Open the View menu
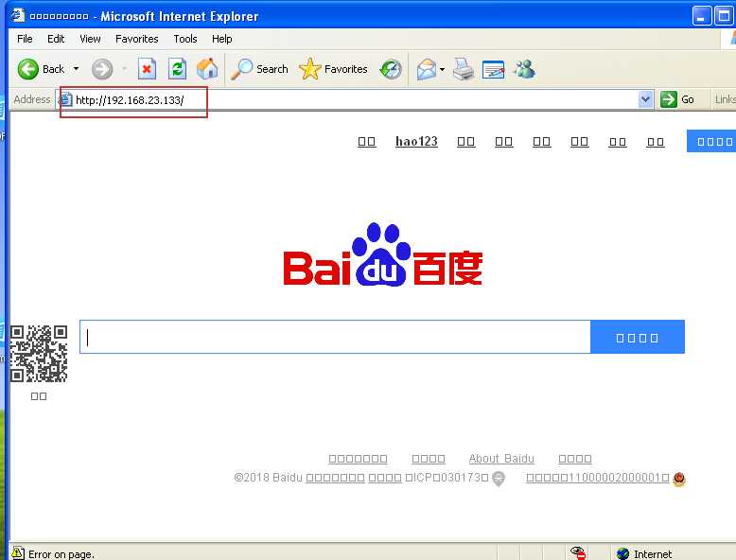The height and width of the screenshot is (560, 736). coord(90,39)
